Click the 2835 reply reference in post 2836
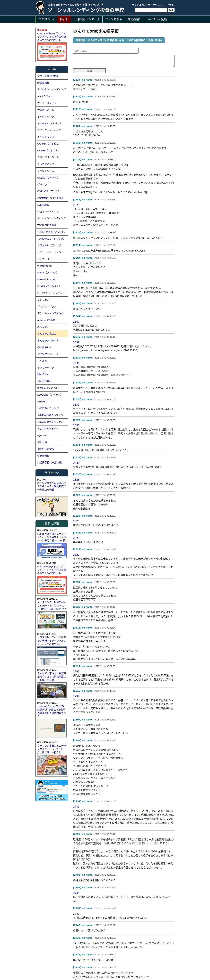 point(76,405)
